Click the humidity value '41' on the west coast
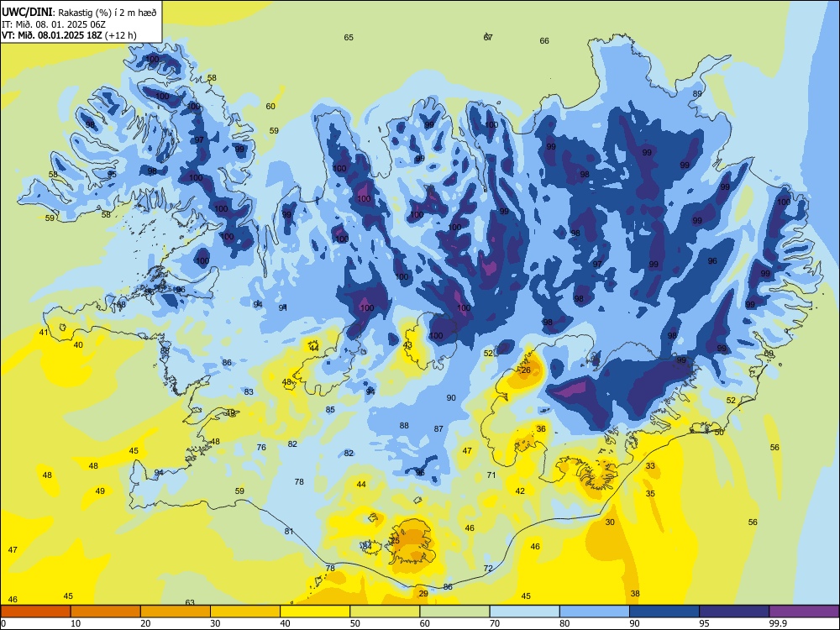Viewport: 840px width, 630px height. 44,332
